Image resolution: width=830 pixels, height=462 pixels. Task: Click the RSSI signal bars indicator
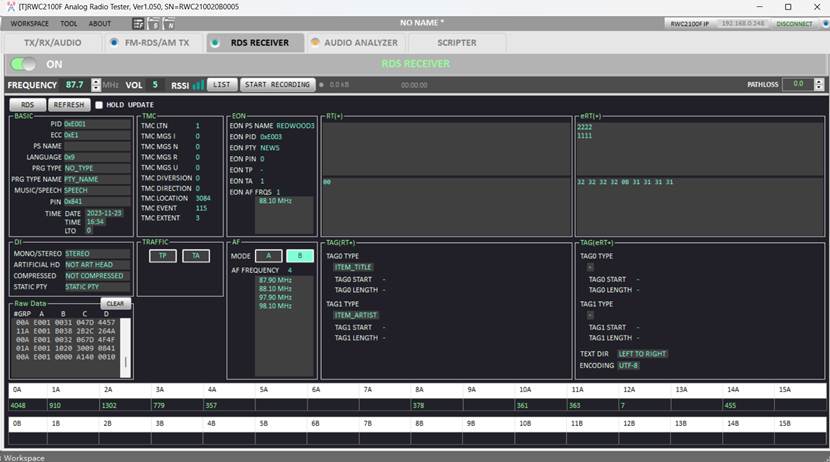coord(198,85)
